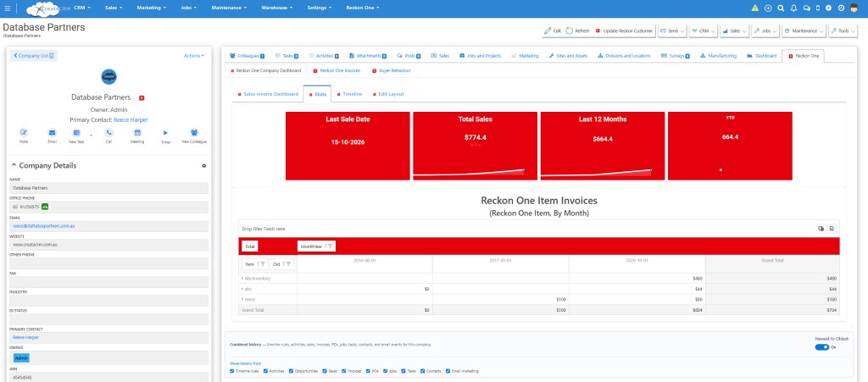Open the MonthYear field filter
The width and height of the screenshot is (868, 382).
[x=330, y=246]
